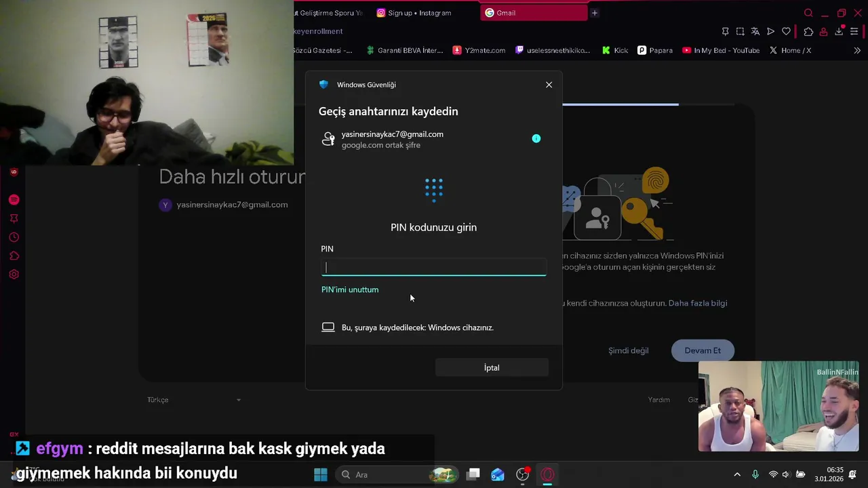The height and width of the screenshot is (488, 868).
Task: Click the page loading progress bar
Action: 620,104
